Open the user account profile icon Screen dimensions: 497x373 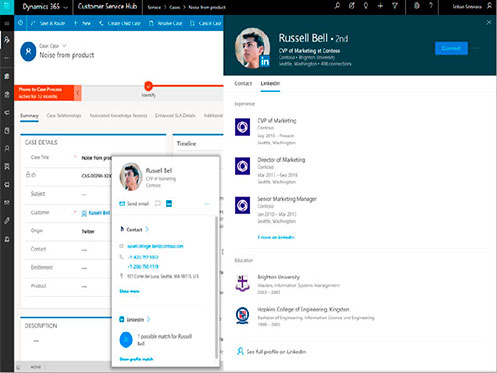coord(489,6)
